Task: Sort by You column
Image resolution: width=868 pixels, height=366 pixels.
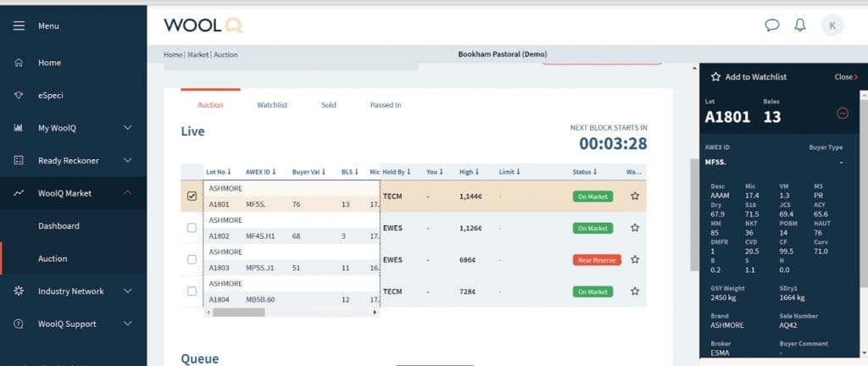Action: (x=435, y=172)
